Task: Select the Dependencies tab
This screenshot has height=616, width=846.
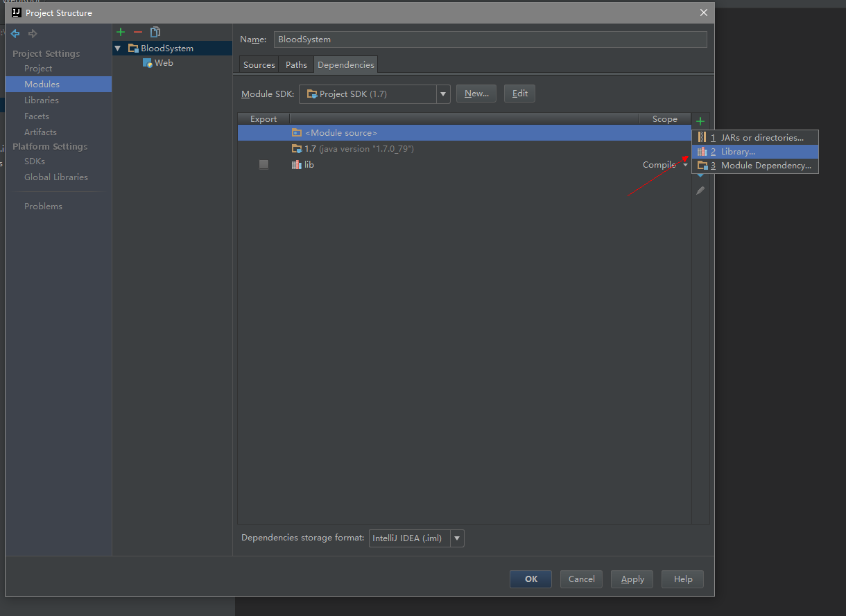Action: pyautogui.click(x=346, y=64)
